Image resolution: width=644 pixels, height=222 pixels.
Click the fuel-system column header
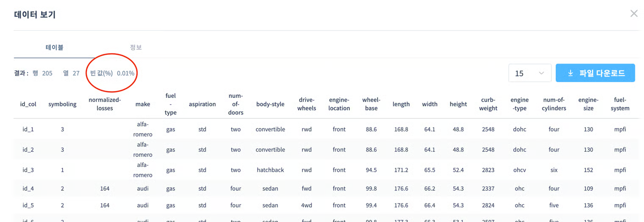[620, 104]
